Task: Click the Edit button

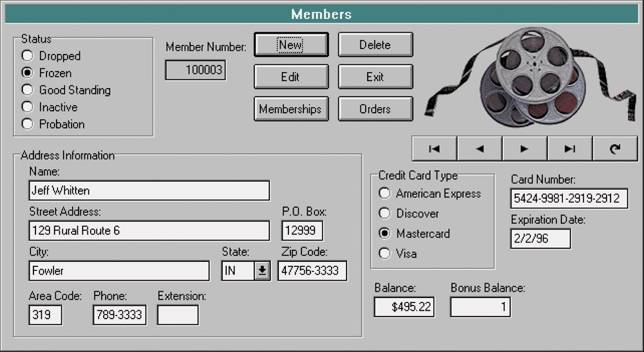Action: click(290, 77)
